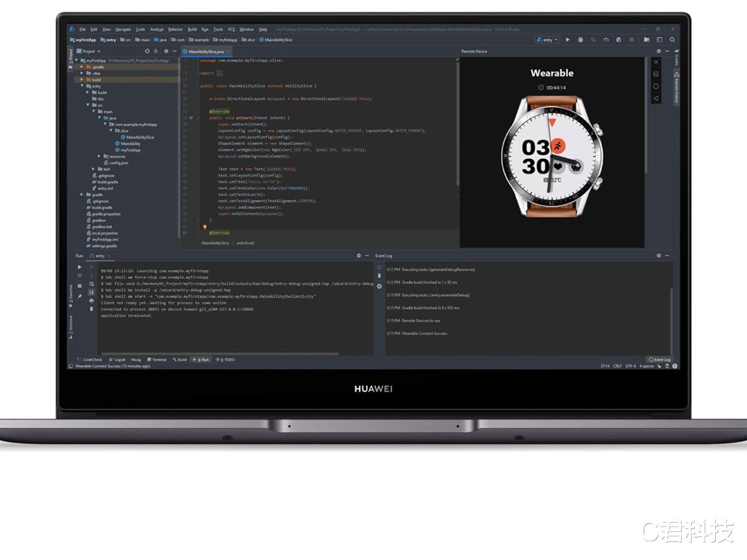Screen dimensions: 747x560
Task: Open Remote Device panel settings gear
Action: [659, 51]
